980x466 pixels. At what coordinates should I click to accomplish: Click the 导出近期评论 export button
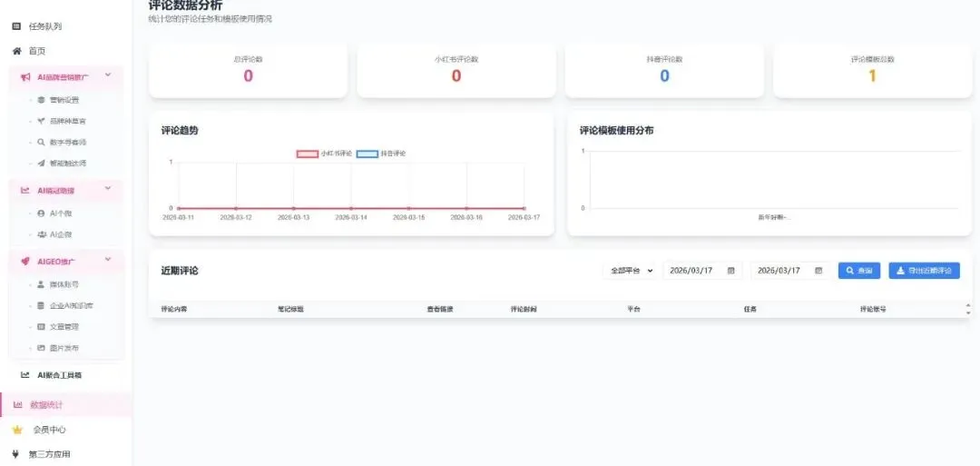tap(925, 271)
